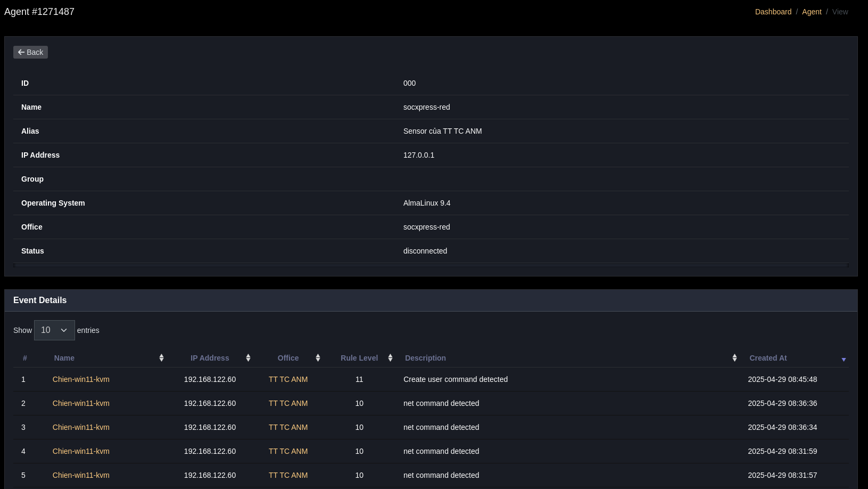Open TT TC ANM office in row 4

point(288,451)
